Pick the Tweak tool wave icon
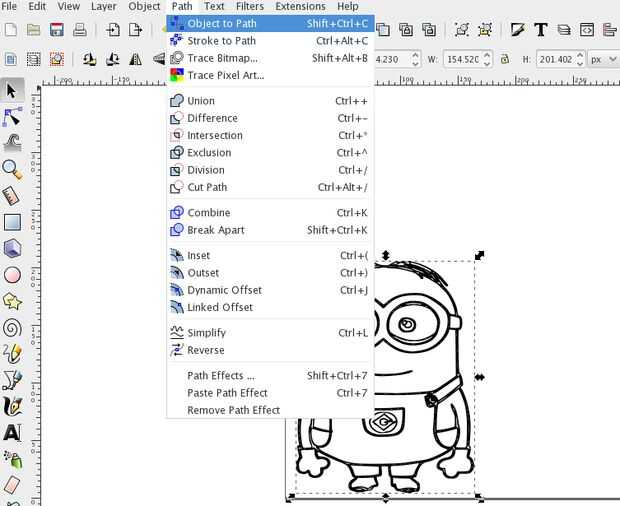The width and height of the screenshot is (620, 506). (x=12, y=143)
